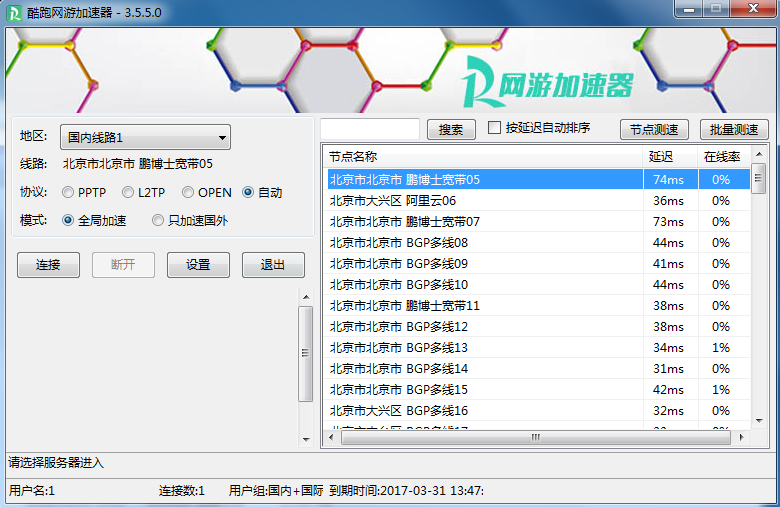Click node list horizontal scroll-left arrow
Image resolution: width=780 pixels, height=507 pixels.
[x=331, y=438]
